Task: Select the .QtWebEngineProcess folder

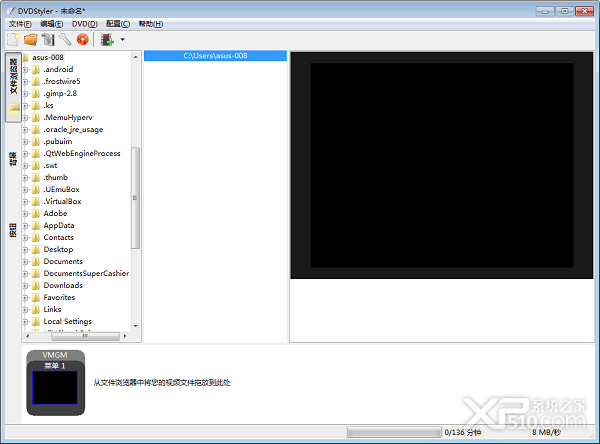Action: (x=82, y=153)
